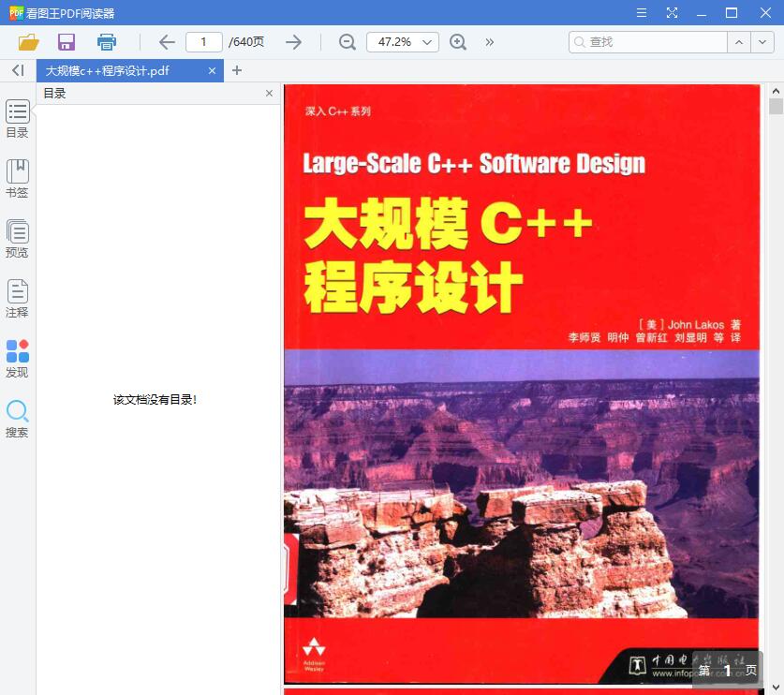
Task: Find next match with the down arrow
Action: 762,42
